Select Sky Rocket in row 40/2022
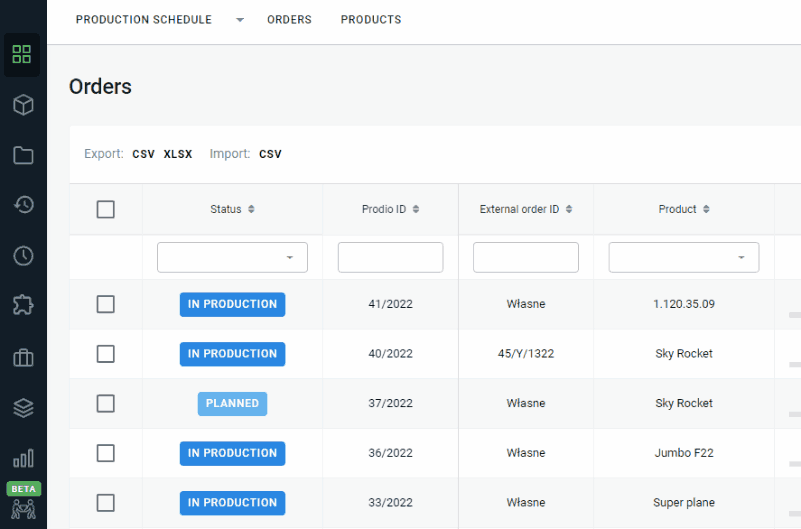The height and width of the screenshot is (529, 801). 684,354
